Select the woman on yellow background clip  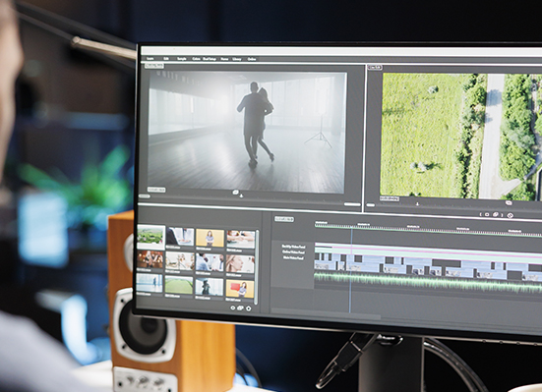pos(210,238)
